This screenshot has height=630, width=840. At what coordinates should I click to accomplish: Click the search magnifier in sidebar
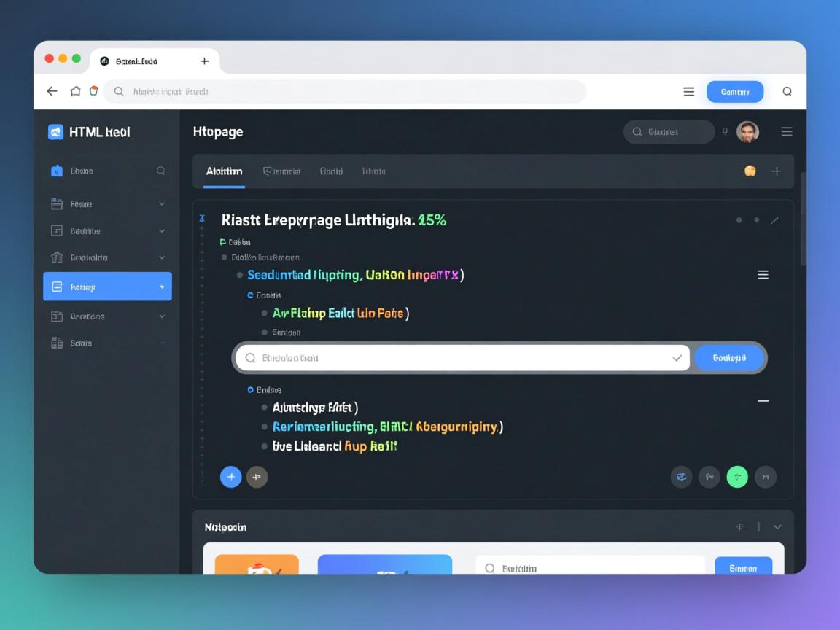pos(161,171)
